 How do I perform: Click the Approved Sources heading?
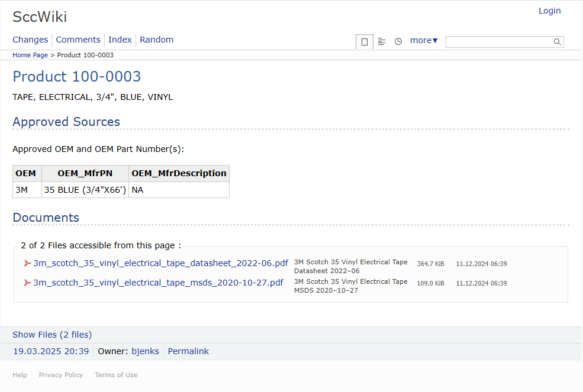click(x=66, y=121)
